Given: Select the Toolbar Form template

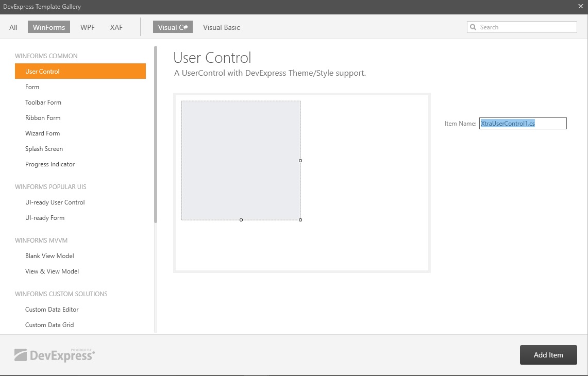Looking at the screenshot, I should tap(80, 102).
